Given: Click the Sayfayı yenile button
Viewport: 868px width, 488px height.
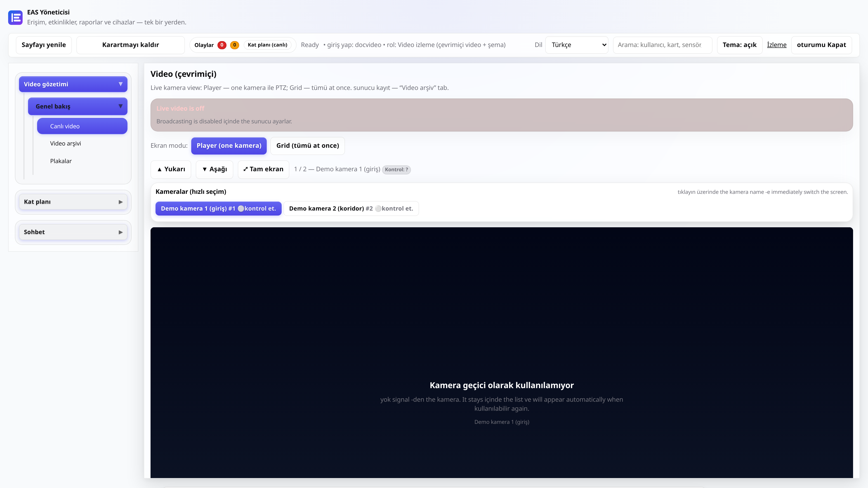Looking at the screenshot, I should (x=44, y=45).
